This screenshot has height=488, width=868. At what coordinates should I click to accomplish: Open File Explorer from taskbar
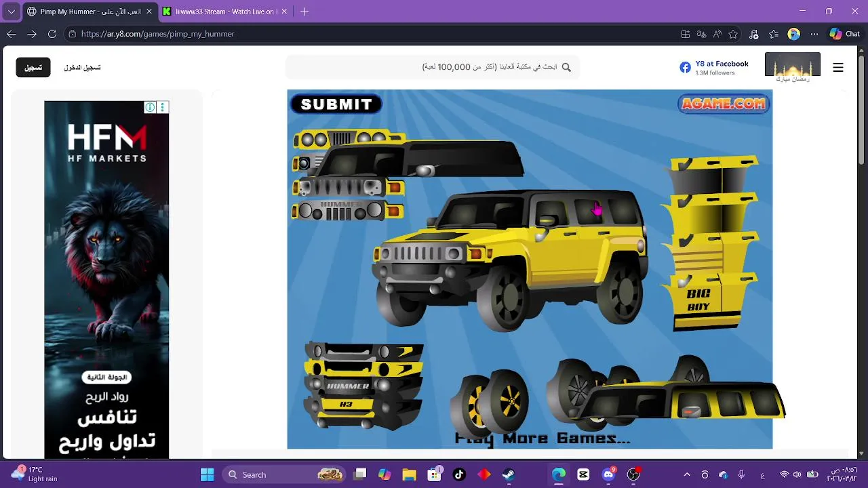409,474
